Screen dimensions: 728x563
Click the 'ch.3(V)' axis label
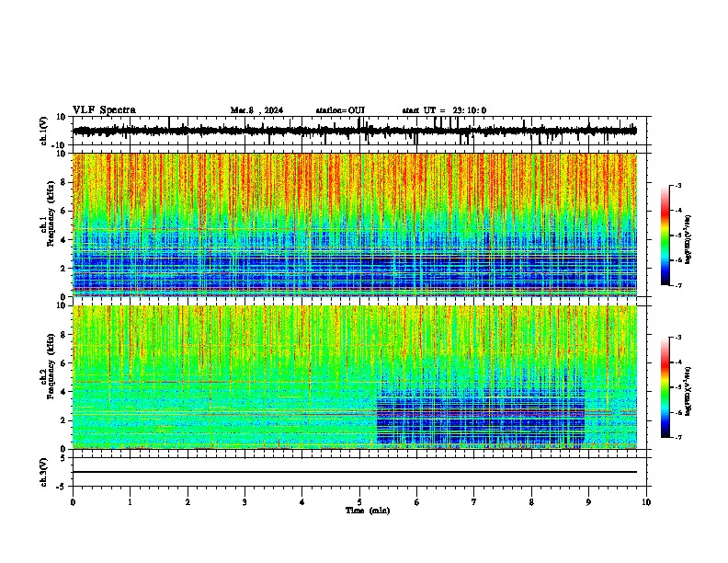tap(44, 472)
